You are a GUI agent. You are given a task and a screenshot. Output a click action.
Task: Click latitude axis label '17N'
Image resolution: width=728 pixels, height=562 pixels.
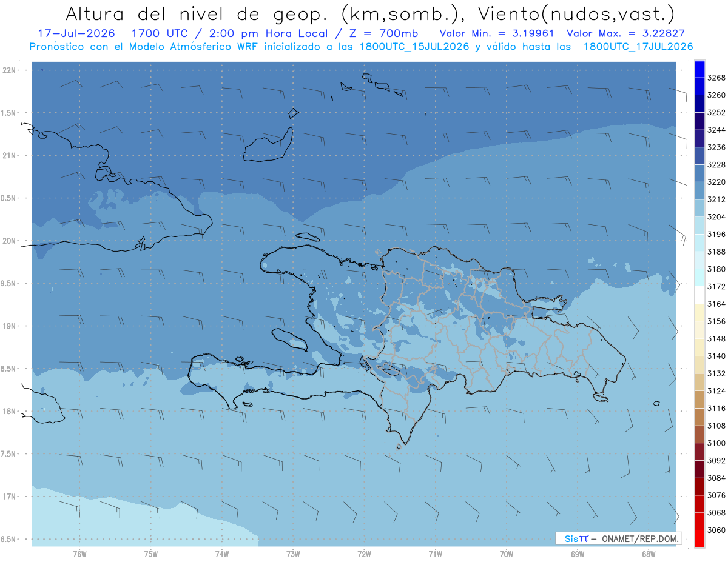(9, 497)
